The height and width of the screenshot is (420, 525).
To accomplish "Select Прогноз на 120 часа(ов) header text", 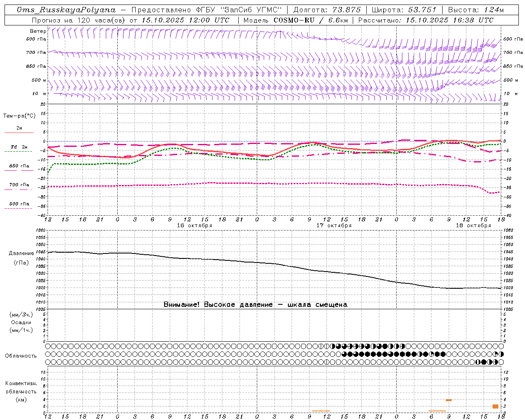I will pyautogui.click(x=79, y=20).
